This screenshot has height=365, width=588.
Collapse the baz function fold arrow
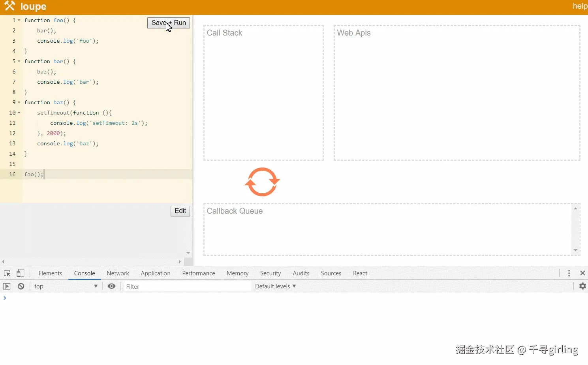pyautogui.click(x=19, y=103)
